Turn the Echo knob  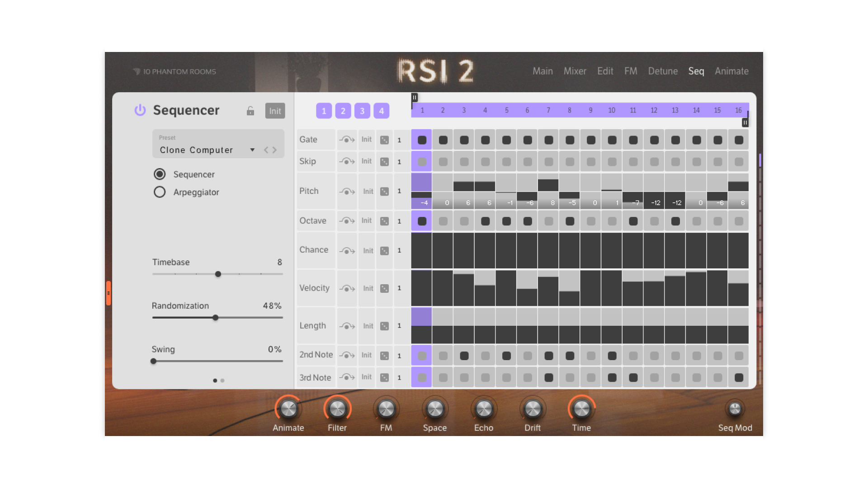tap(483, 408)
